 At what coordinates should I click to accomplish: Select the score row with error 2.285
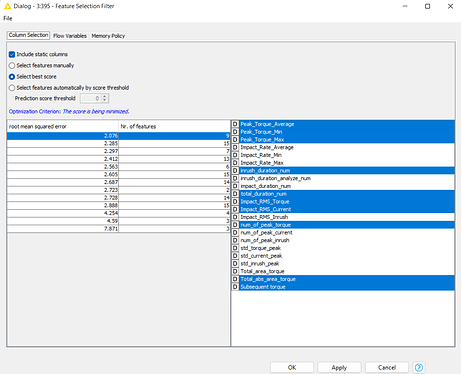click(118, 143)
